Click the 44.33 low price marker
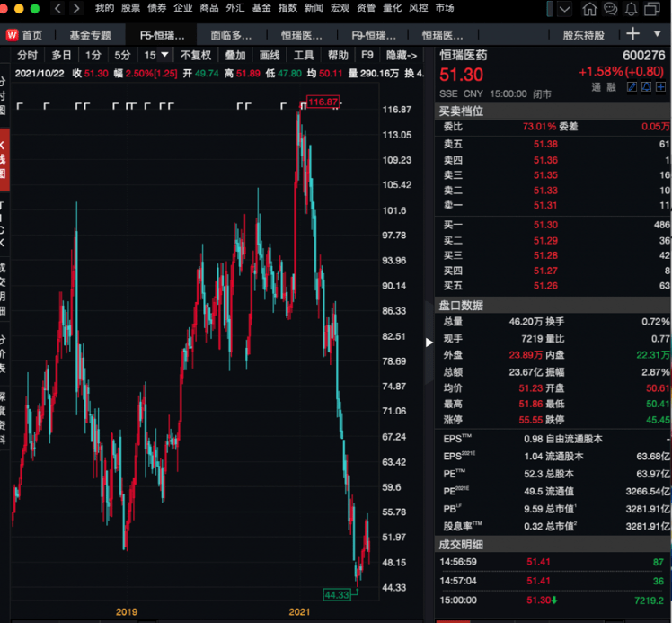Screen dimensions: 672x623 (337, 595)
